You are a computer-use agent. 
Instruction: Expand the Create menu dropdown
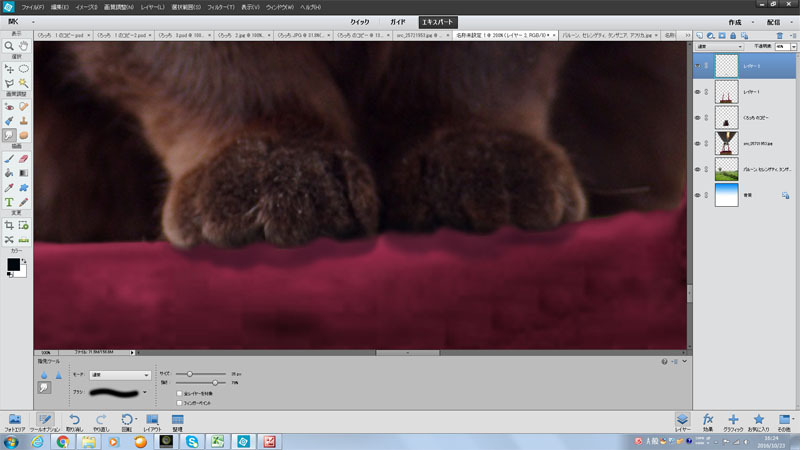point(752,22)
